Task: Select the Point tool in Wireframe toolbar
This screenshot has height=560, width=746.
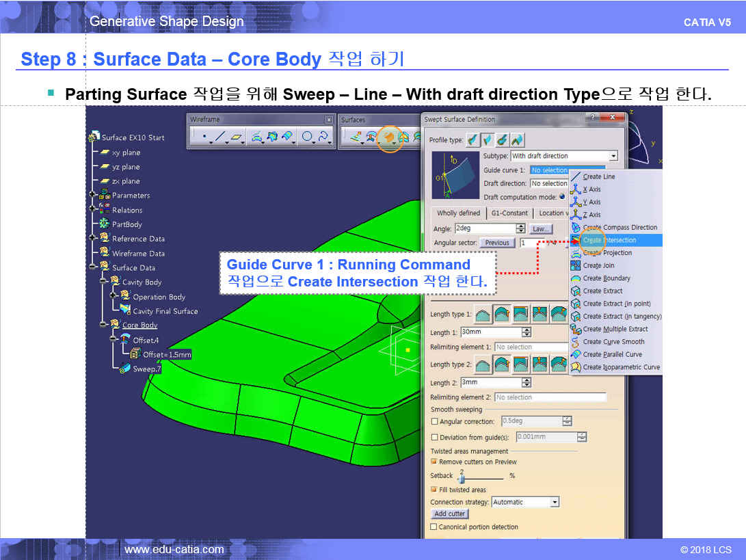Action: click(204, 137)
